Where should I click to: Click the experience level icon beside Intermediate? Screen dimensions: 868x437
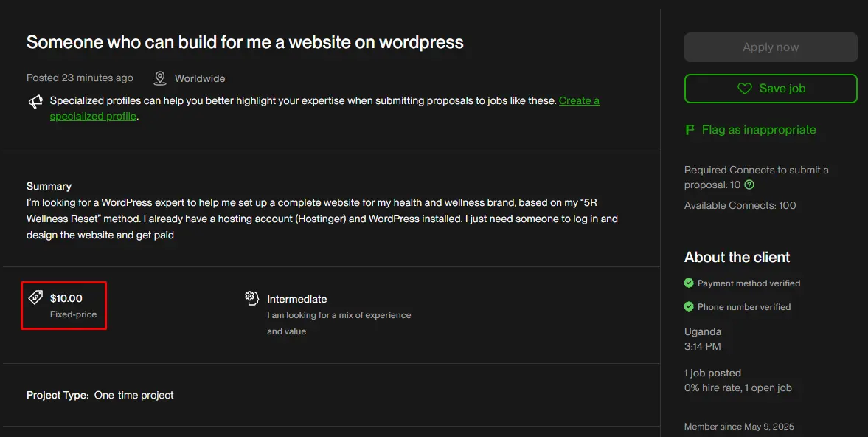(x=252, y=298)
